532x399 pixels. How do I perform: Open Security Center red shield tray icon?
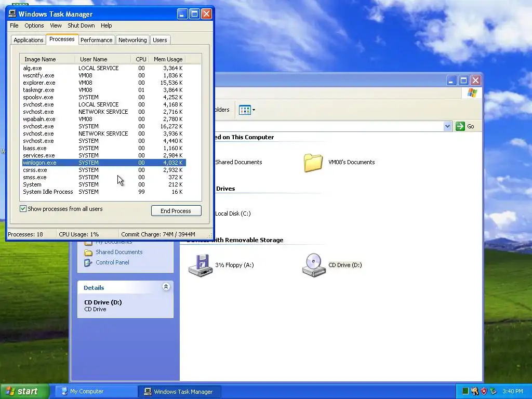click(484, 391)
